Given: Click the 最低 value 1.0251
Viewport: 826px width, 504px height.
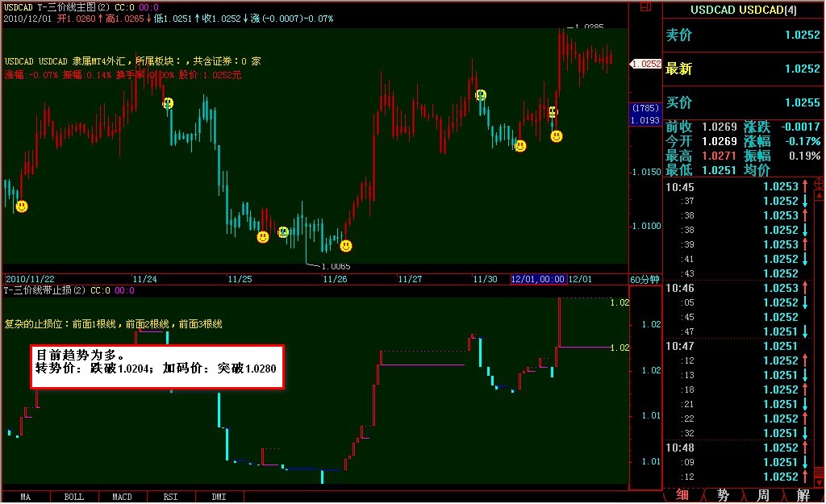Looking at the screenshot, I should click(x=719, y=170).
